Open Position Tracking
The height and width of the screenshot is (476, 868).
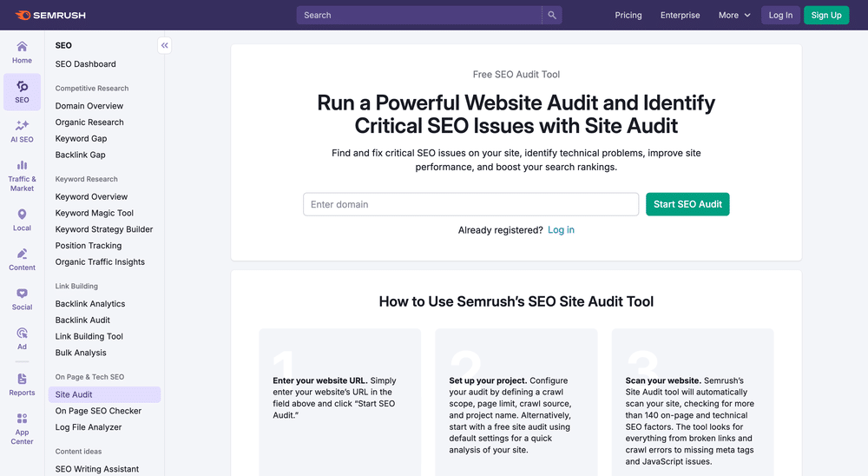point(89,246)
